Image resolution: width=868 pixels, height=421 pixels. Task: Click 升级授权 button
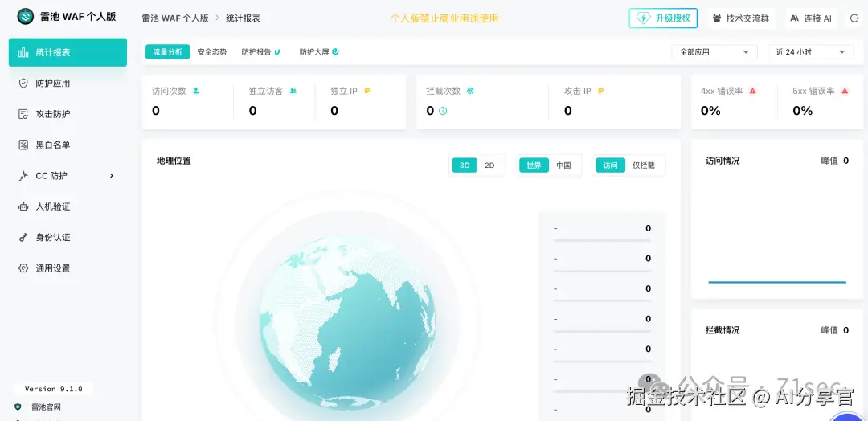coord(663,18)
